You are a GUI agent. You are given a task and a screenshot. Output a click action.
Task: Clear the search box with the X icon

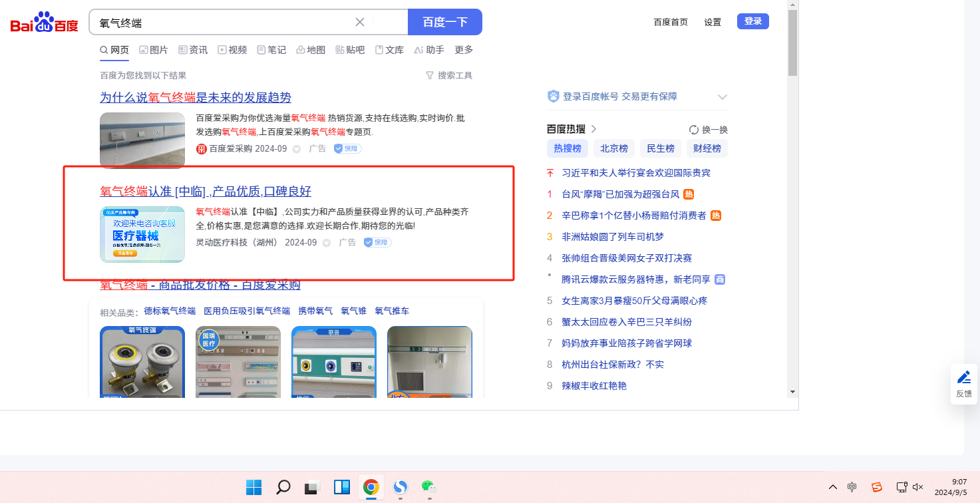tap(360, 22)
